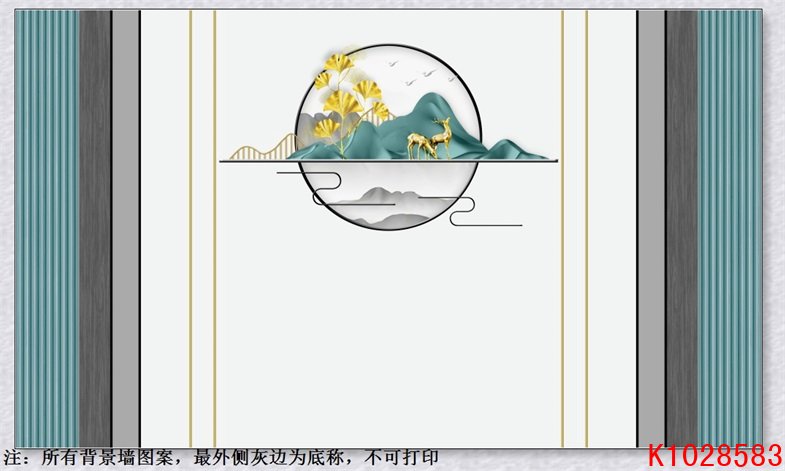This screenshot has height=471, width=785.
Task: Select the note text starting with 注：所有背景墙图案
Action: (x=221, y=458)
